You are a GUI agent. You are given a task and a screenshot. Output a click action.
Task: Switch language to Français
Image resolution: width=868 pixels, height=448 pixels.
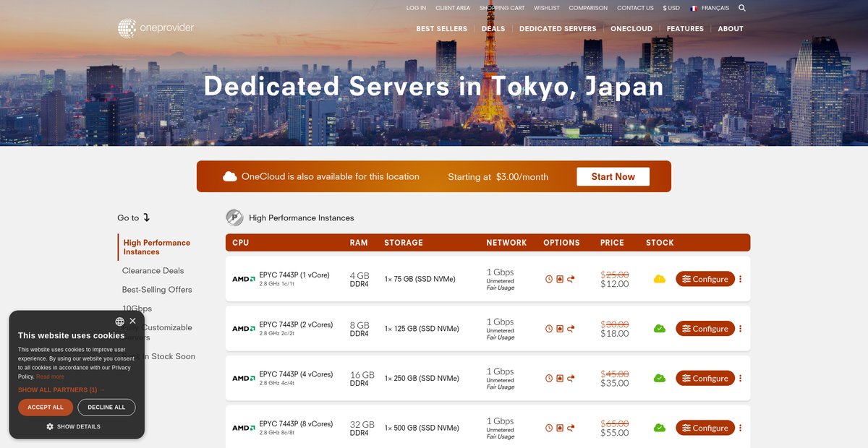710,8
